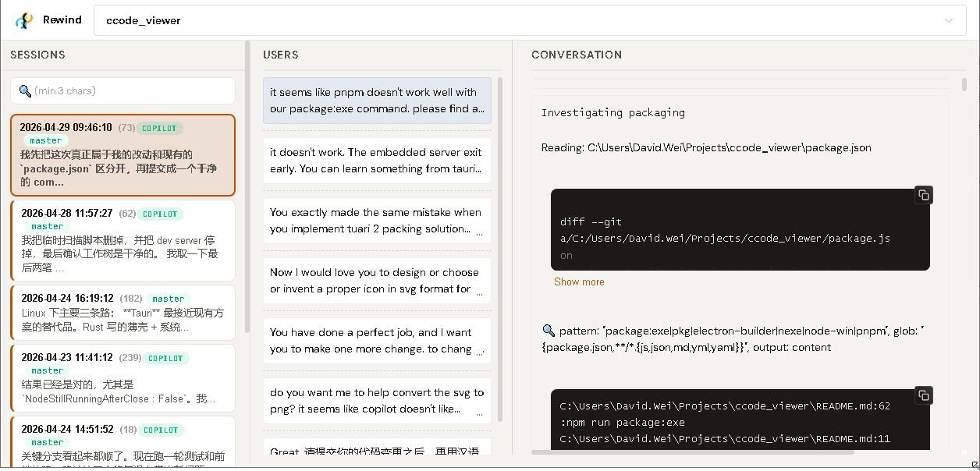Image resolution: width=980 pixels, height=471 pixels.
Task: Copy the package.json diff code block
Action: coord(923,195)
